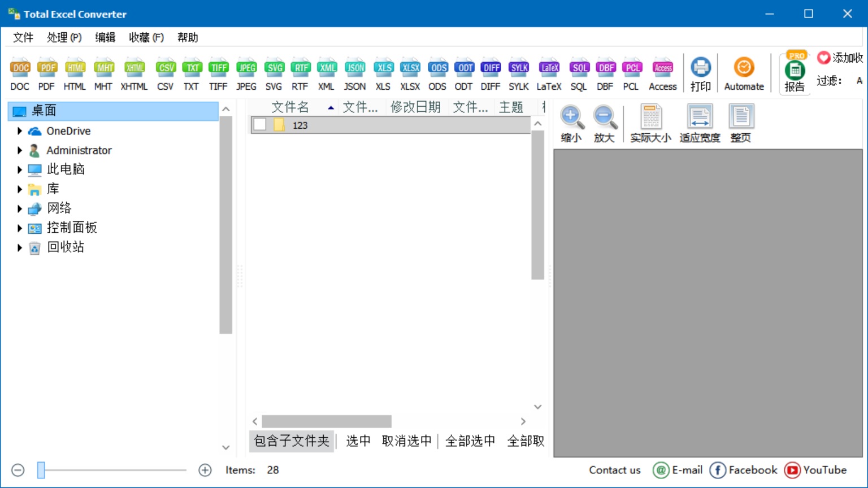Open the 帮助 menu

pyautogui.click(x=188, y=37)
